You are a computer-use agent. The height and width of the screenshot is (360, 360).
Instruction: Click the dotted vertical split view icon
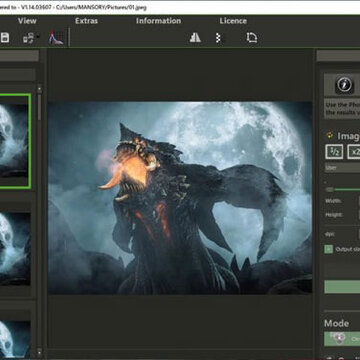tap(218, 38)
